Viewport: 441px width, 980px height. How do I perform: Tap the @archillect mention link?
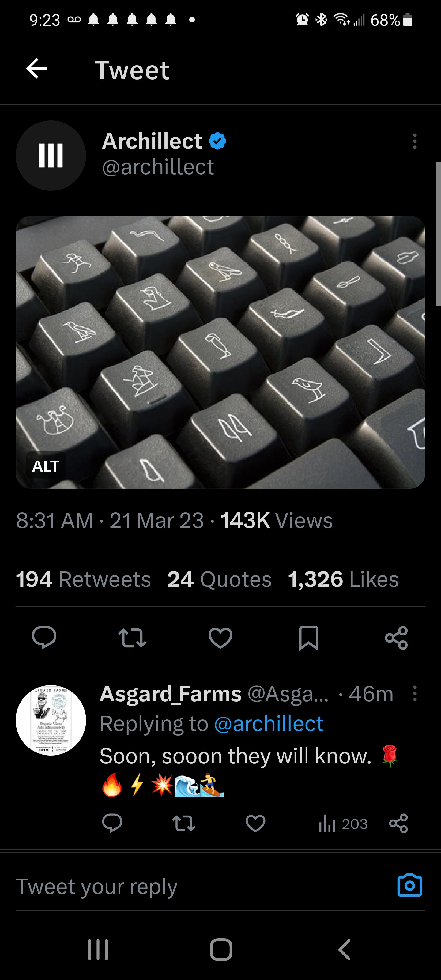269,723
